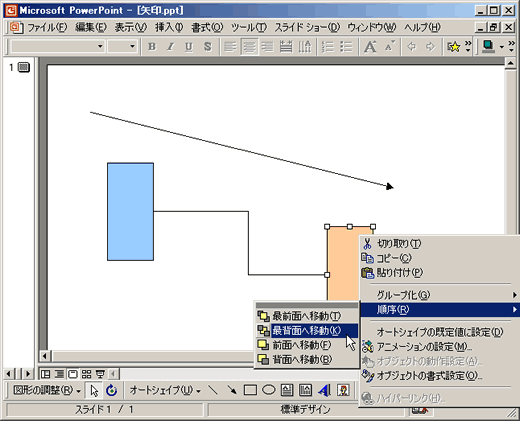Align text left in the toolbar
The height and width of the screenshot is (421, 520).
tap(230, 46)
